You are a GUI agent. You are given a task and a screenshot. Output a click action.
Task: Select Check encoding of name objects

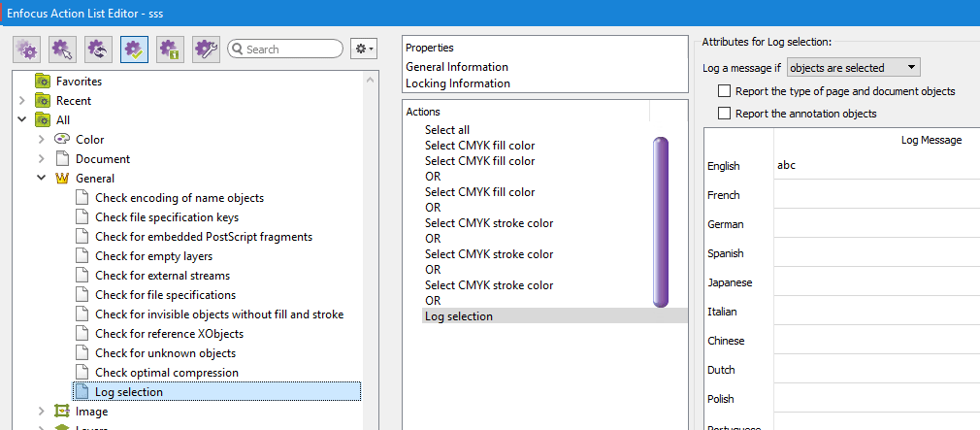[x=180, y=197]
